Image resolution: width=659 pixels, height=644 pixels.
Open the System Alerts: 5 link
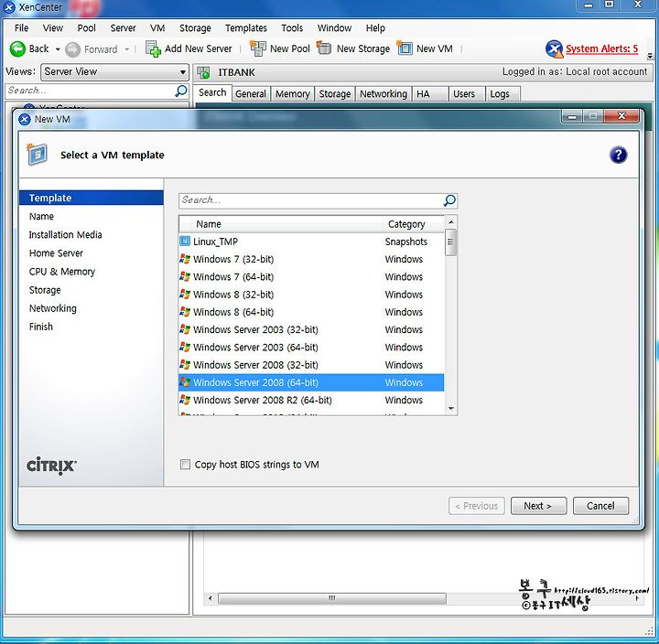click(x=601, y=48)
